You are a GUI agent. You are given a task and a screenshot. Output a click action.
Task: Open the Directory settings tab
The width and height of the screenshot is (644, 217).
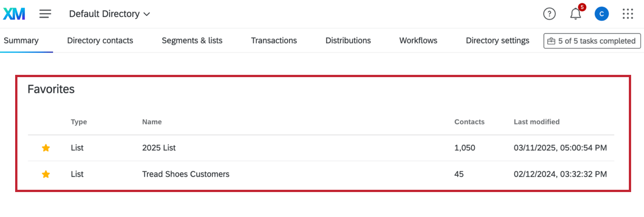(497, 40)
